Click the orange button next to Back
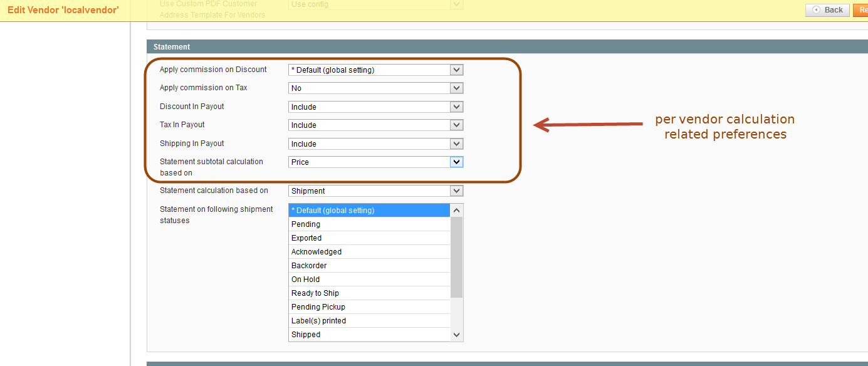 (x=860, y=10)
